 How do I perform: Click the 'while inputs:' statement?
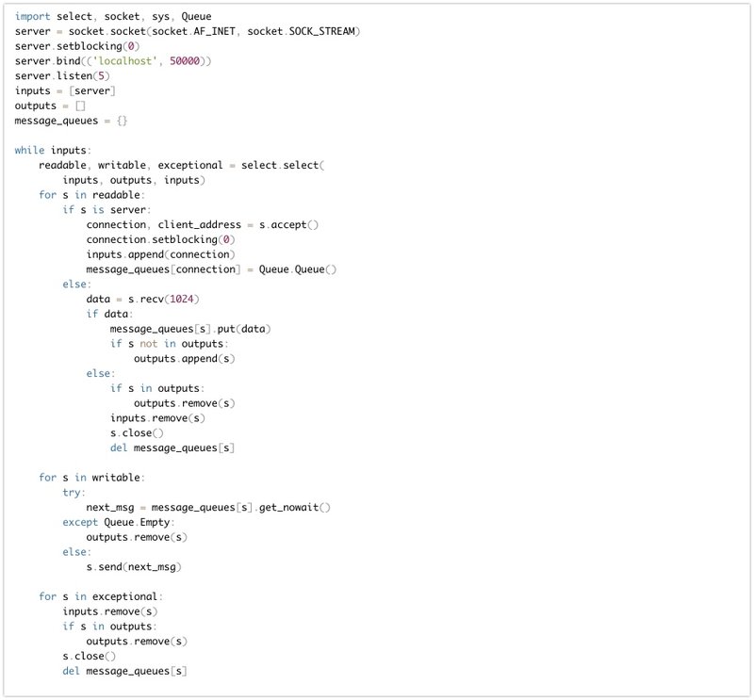click(x=53, y=151)
